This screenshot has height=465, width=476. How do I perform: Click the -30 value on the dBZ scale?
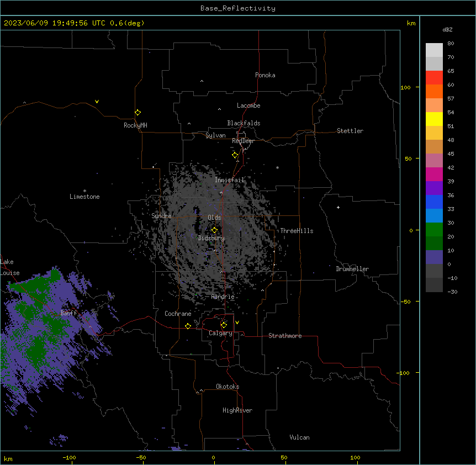(x=452, y=292)
